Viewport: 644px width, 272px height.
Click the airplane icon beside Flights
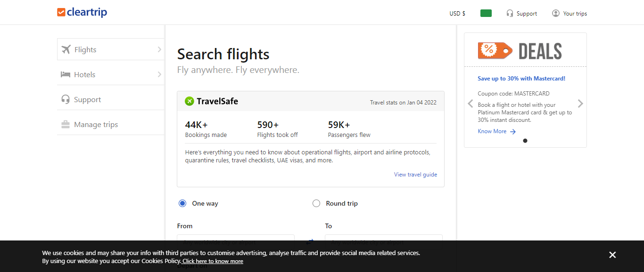click(66, 49)
